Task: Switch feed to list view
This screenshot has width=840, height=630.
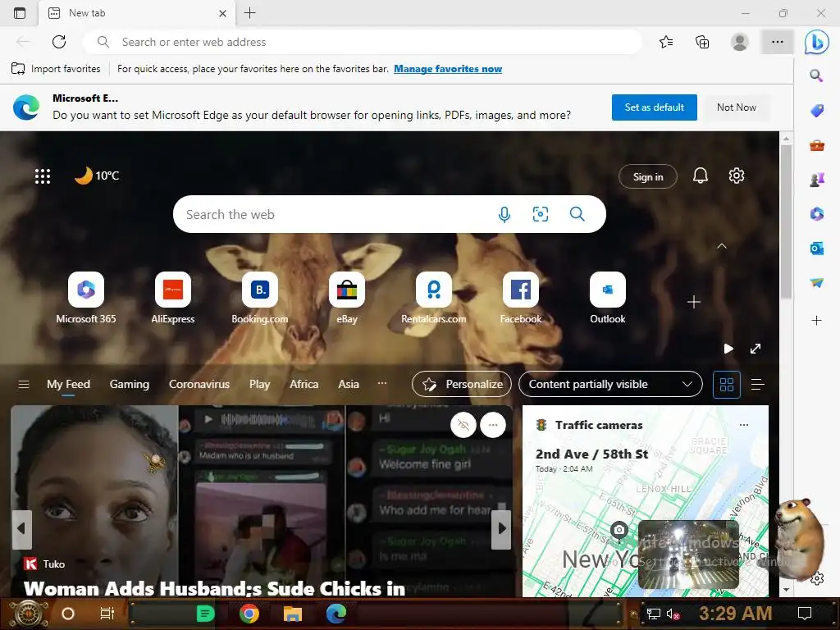Action: (757, 384)
